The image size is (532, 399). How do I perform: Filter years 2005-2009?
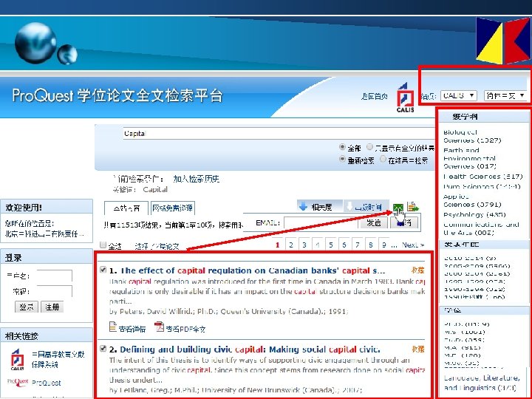tap(477, 266)
